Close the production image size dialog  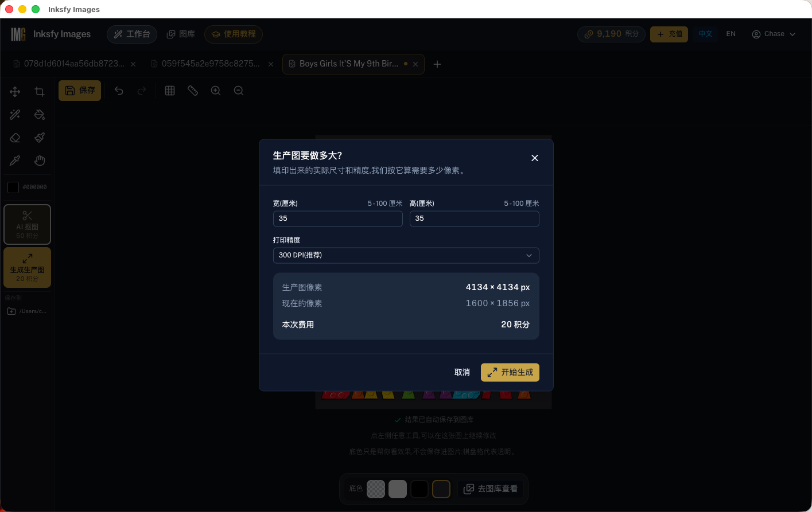point(535,158)
